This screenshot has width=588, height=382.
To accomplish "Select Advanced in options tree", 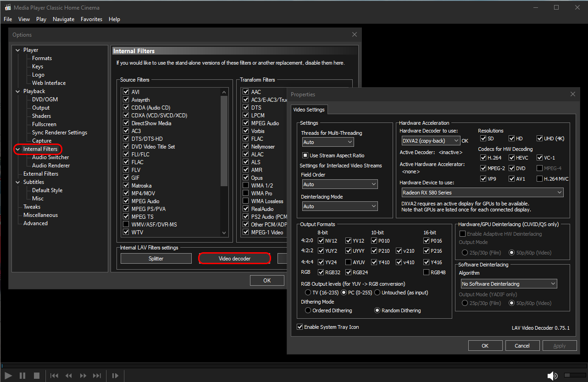I will coord(35,223).
